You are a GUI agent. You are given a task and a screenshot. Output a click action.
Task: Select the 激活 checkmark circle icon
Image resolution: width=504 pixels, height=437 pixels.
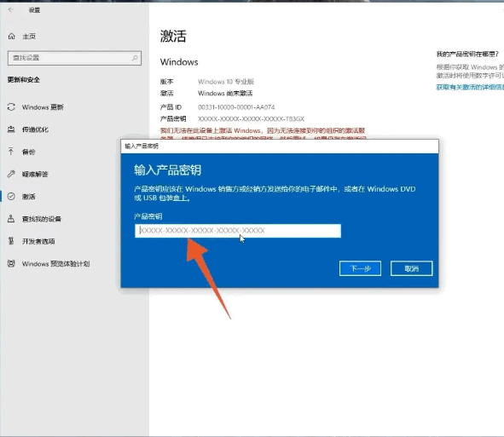[x=11, y=197]
